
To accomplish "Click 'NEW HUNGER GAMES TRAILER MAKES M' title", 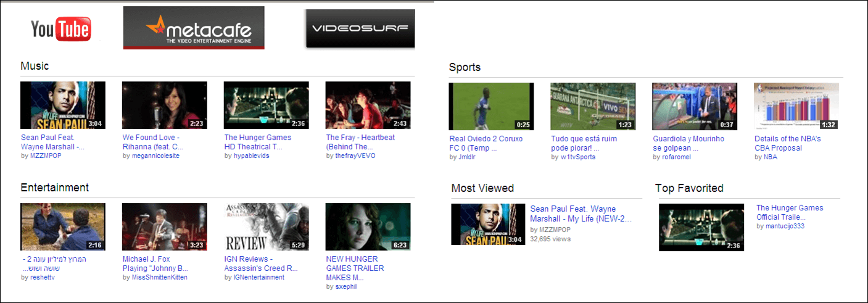I will 355,268.
